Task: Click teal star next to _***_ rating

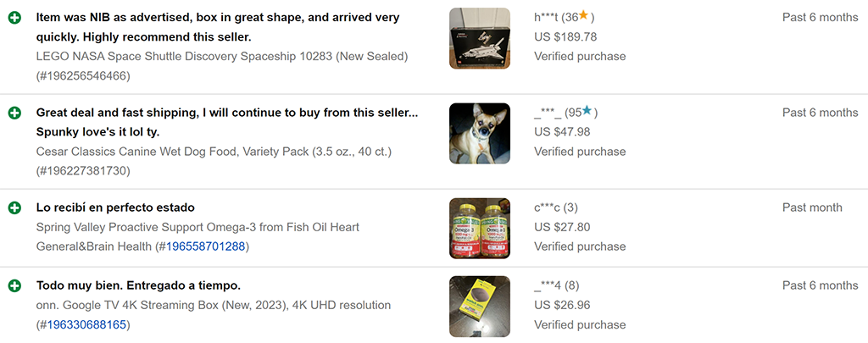Action: 587,111
